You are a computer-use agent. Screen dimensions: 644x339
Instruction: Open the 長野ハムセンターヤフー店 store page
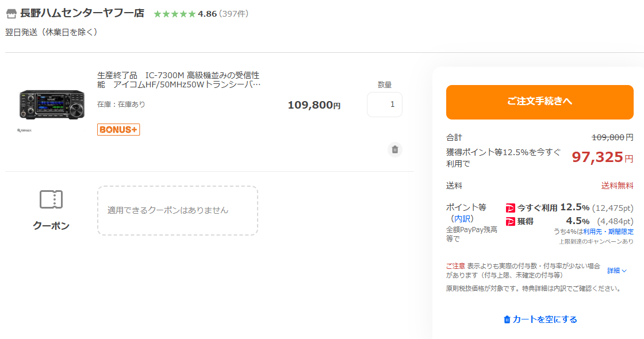[x=82, y=13]
